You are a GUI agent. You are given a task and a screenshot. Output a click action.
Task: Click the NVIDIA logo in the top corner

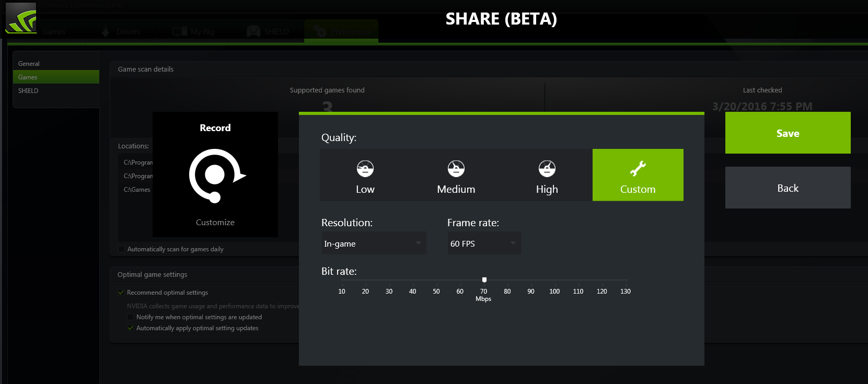(21, 18)
